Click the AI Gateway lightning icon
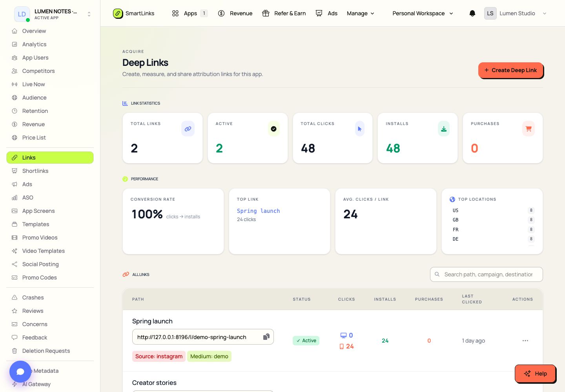 [15, 384]
